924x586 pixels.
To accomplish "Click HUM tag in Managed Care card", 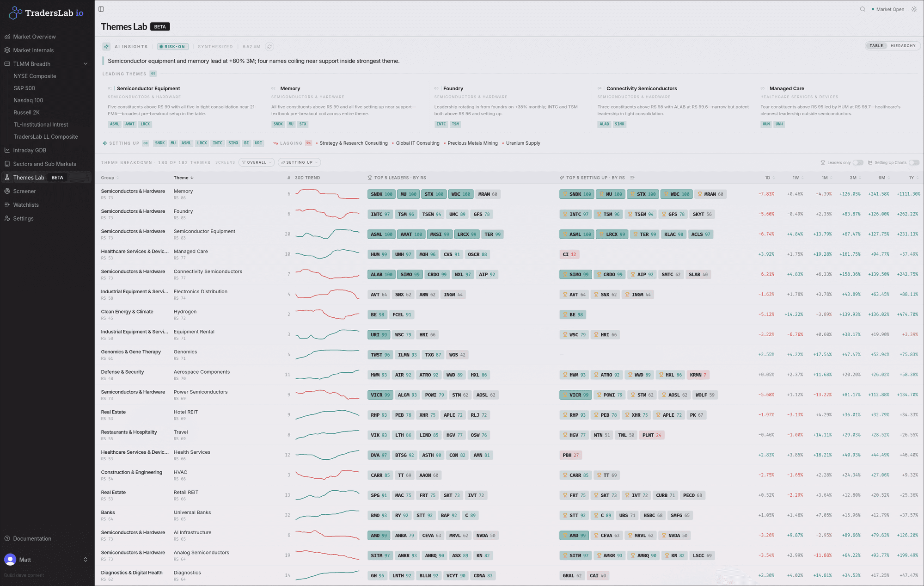I will [766, 124].
